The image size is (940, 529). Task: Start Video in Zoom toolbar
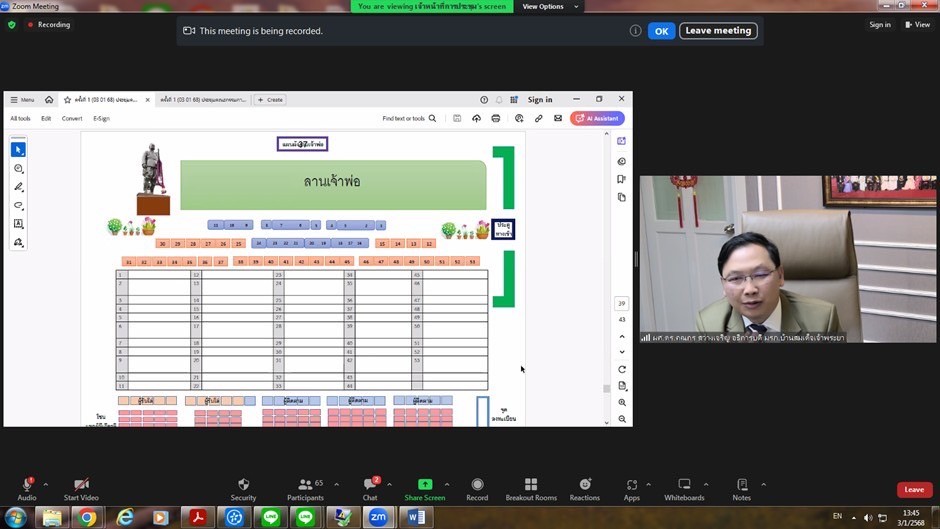[81, 489]
